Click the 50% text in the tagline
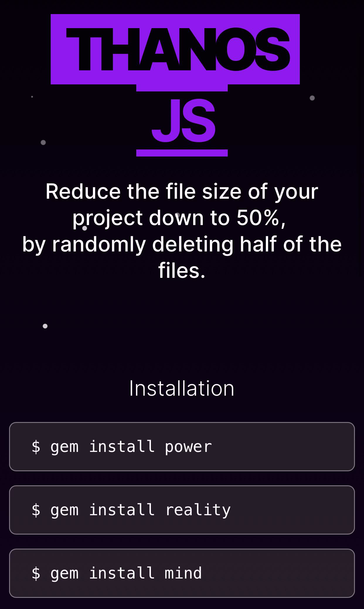This screenshot has width=364, height=609. 258,218
